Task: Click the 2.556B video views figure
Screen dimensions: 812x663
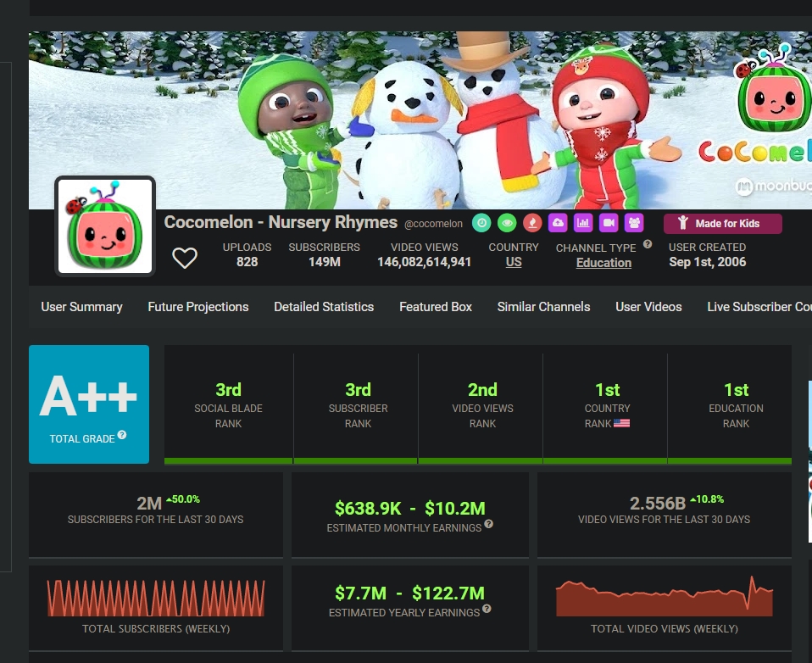Action: click(x=657, y=503)
